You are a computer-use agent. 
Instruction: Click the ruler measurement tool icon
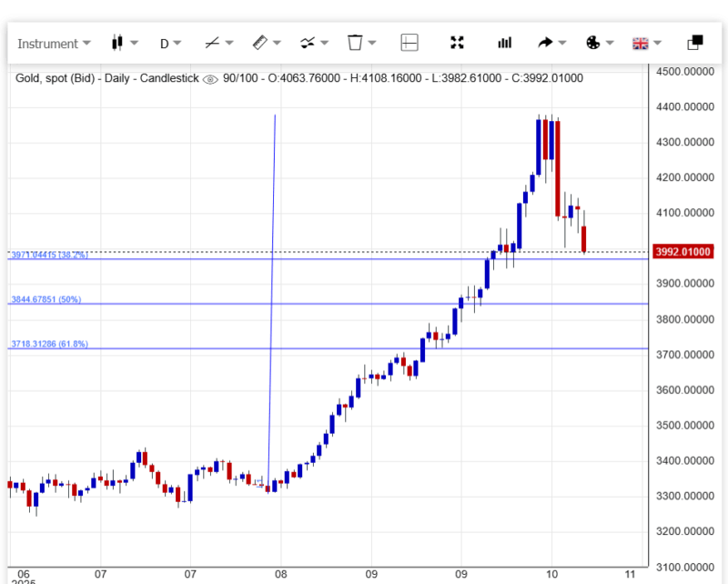[258, 43]
